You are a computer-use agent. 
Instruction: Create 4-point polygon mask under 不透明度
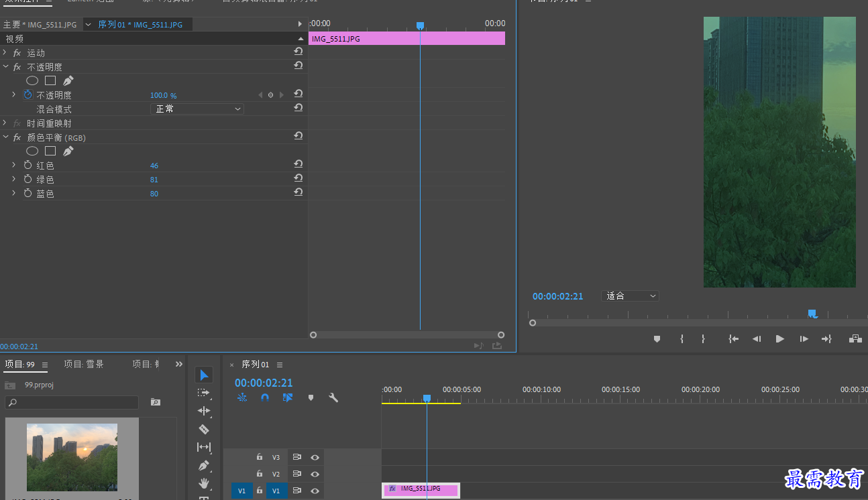(x=50, y=80)
